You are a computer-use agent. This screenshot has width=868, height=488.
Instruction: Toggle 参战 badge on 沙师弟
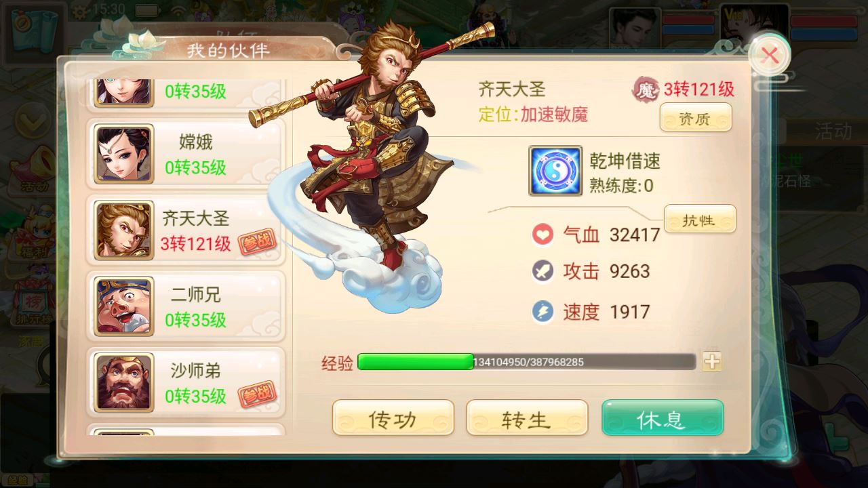pyautogui.click(x=257, y=394)
